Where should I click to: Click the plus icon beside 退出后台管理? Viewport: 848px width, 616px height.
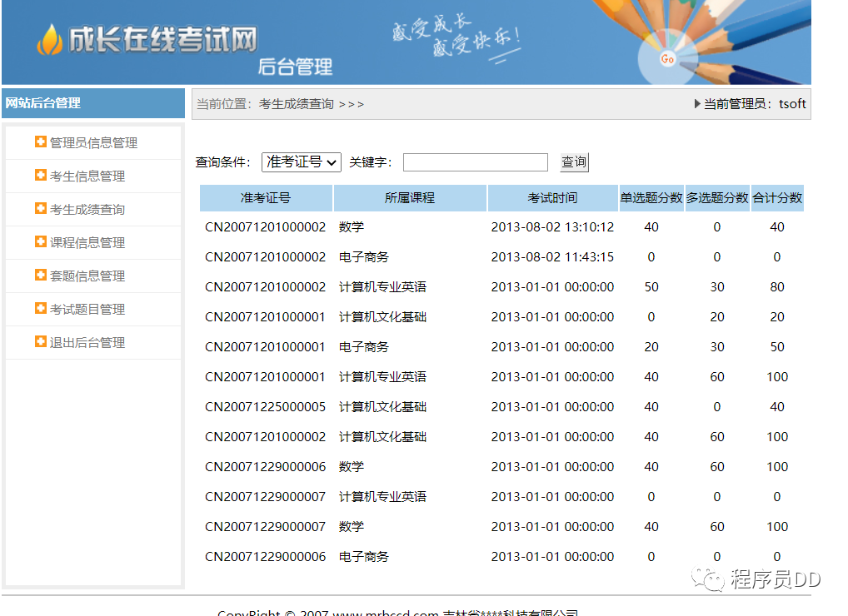[x=41, y=341]
